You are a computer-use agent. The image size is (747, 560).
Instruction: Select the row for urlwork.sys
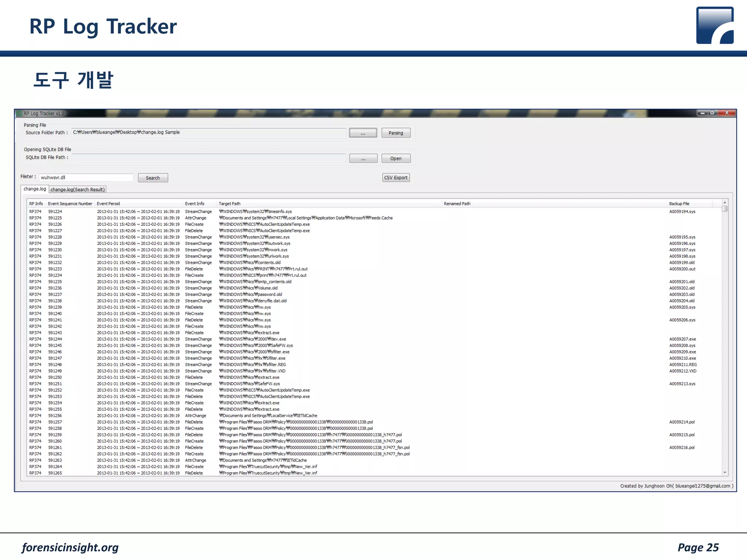[x=374, y=256]
